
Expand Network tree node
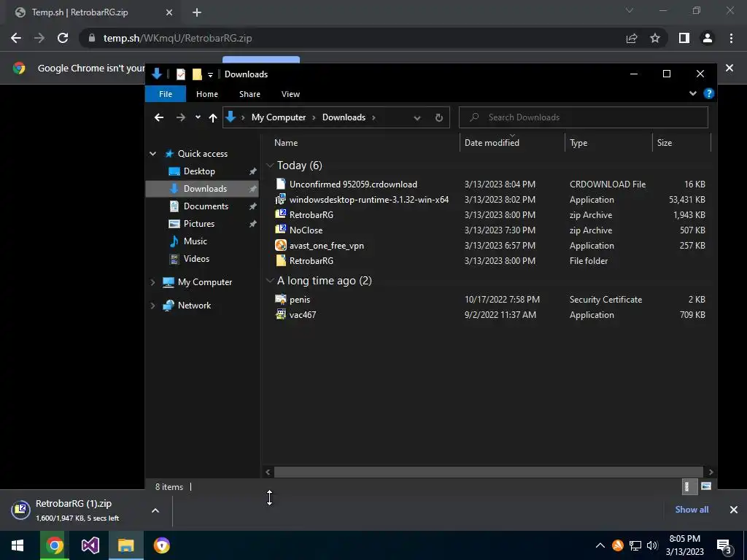coord(153,306)
